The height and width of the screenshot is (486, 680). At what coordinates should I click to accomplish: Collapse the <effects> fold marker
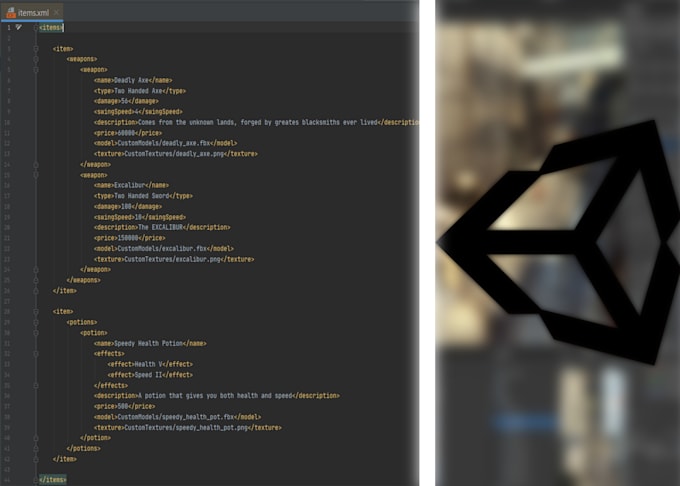(x=36, y=354)
